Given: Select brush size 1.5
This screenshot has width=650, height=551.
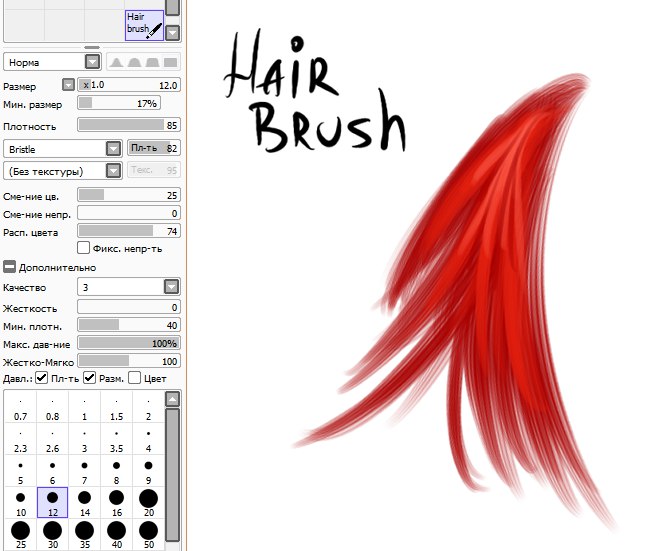Looking at the screenshot, I should (116, 408).
